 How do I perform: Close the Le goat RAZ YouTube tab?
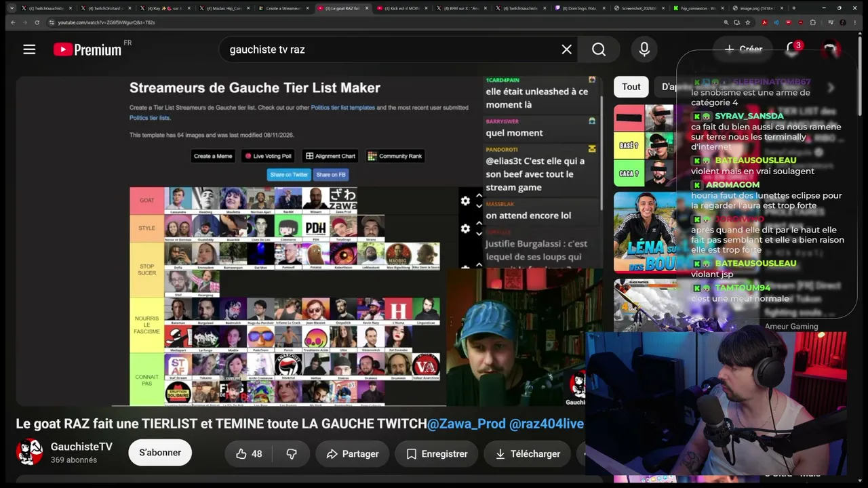click(367, 8)
